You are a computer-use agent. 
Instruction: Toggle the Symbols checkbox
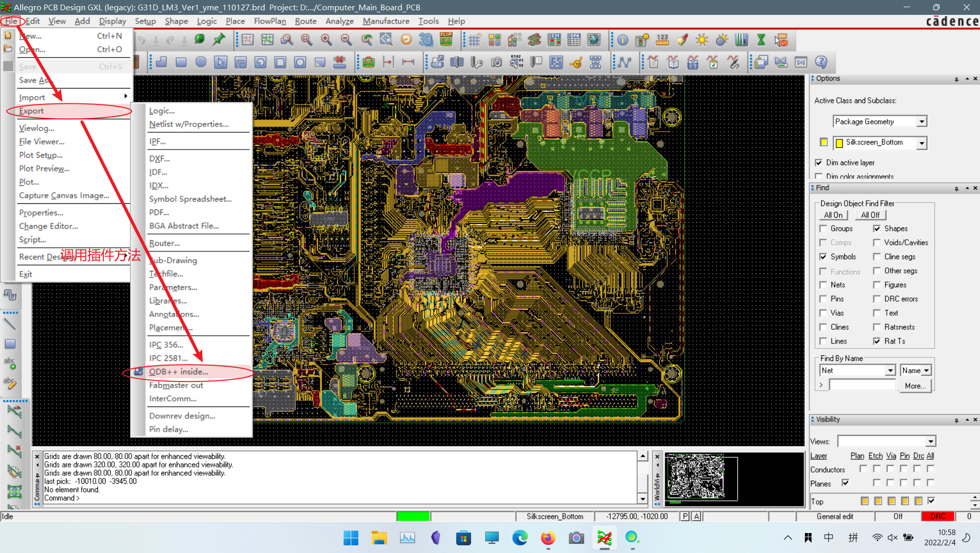(x=823, y=257)
